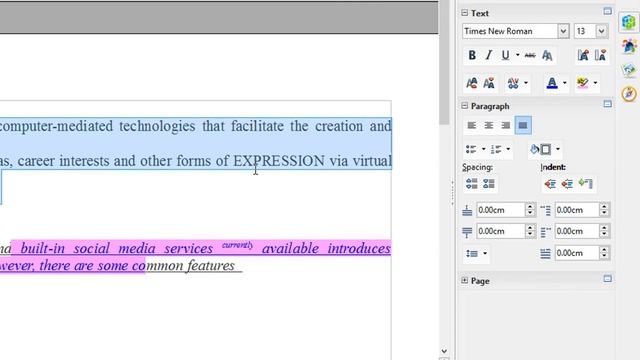Align paragraph Left
The height and width of the screenshot is (360, 640).
coord(472,125)
